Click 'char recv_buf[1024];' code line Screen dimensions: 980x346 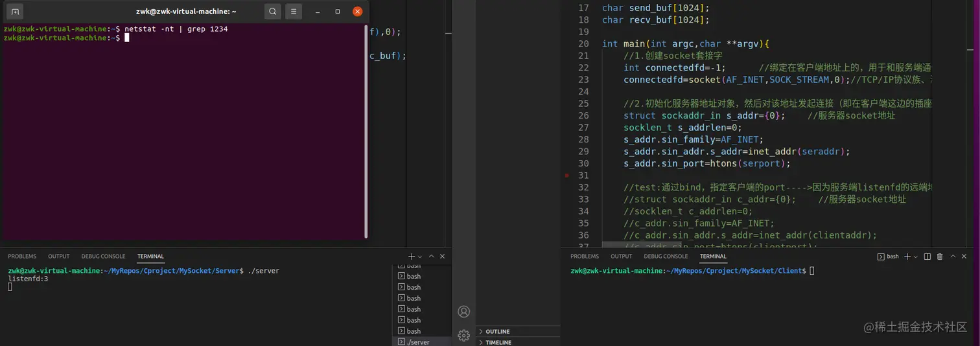tap(656, 19)
